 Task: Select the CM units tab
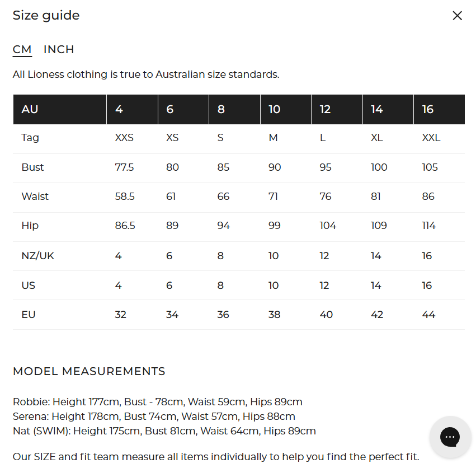coord(22,49)
